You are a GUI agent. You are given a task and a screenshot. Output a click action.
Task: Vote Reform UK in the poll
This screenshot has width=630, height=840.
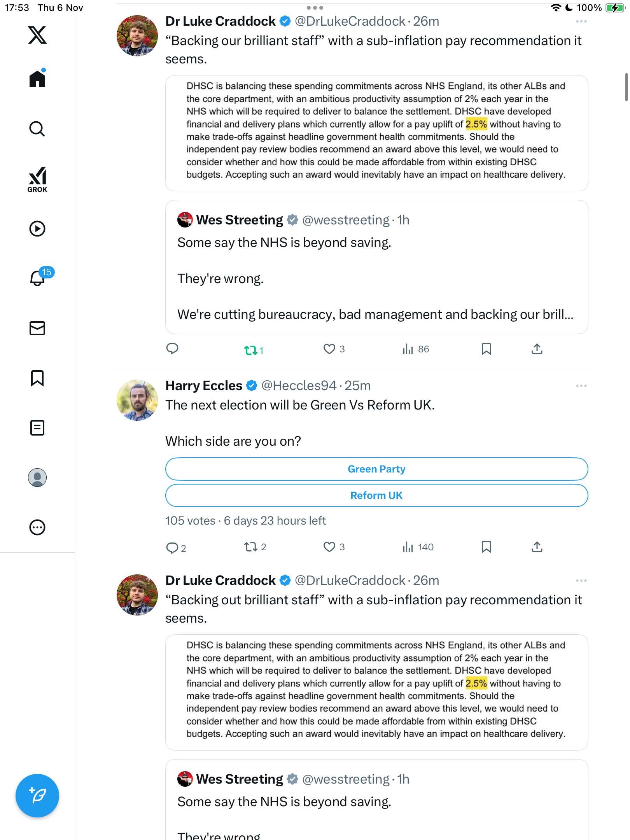(x=376, y=495)
